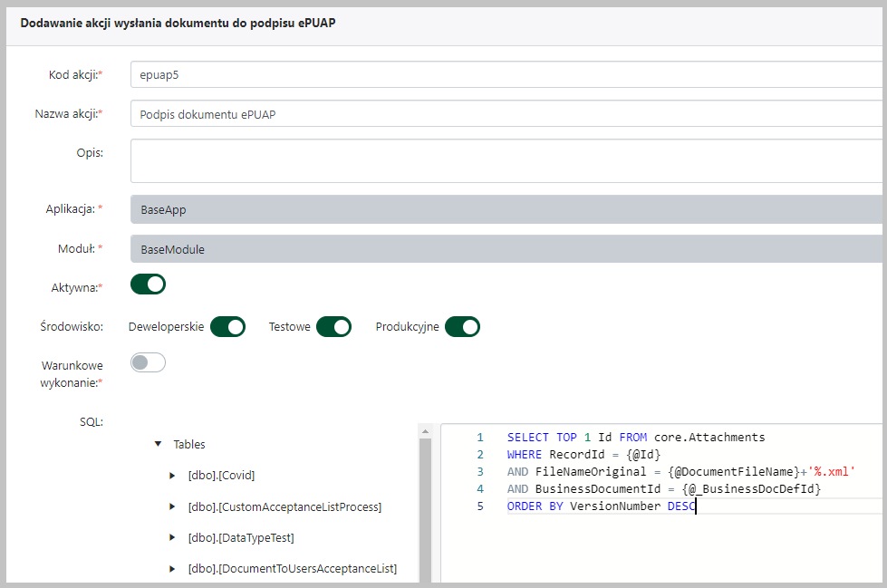Place cursor on SQL line 1 SELECT statement
The width and height of the screenshot is (887, 588).
pyautogui.click(x=635, y=437)
